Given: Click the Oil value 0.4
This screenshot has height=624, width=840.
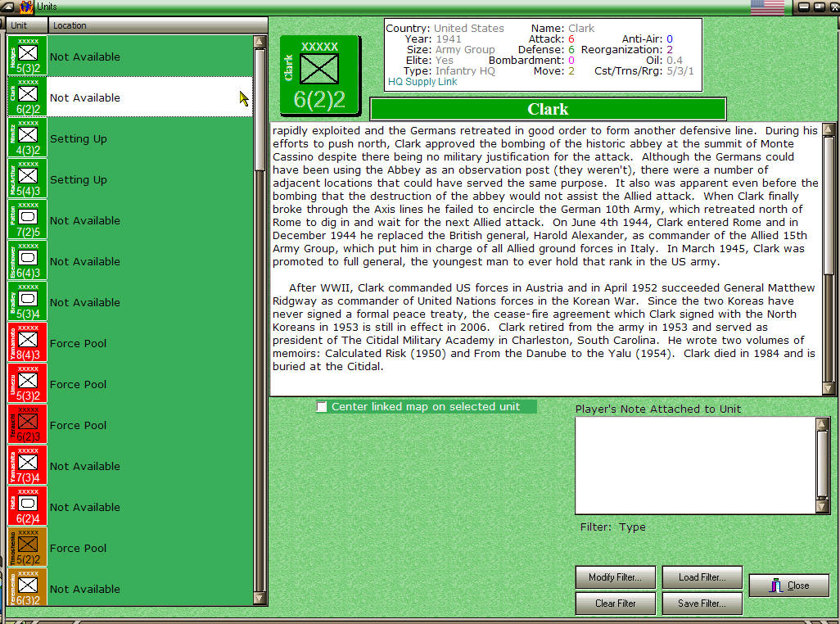Looking at the screenshot, I should (675, 60).
